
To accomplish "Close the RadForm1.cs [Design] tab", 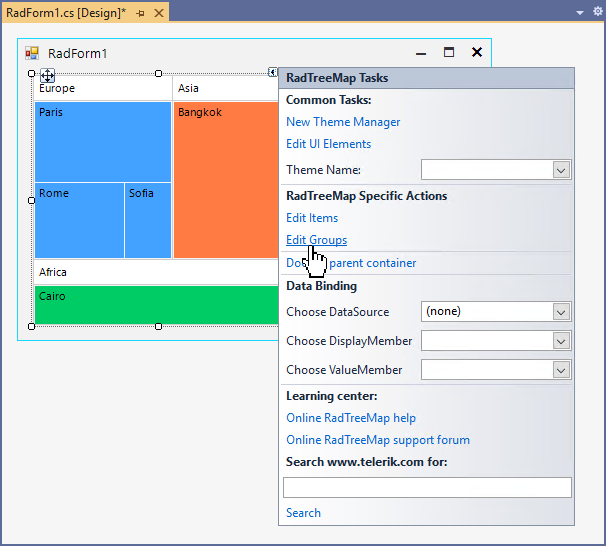I will pyautogui.click(x=159, y=14).
